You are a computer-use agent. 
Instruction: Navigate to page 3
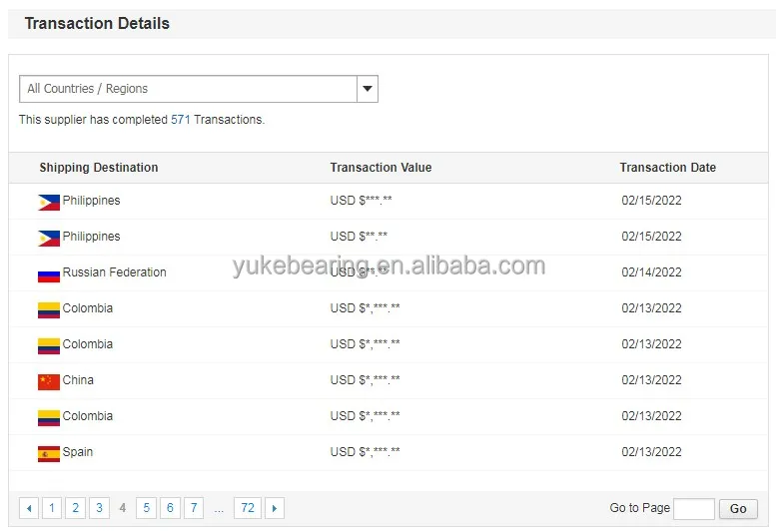[99, 509]
